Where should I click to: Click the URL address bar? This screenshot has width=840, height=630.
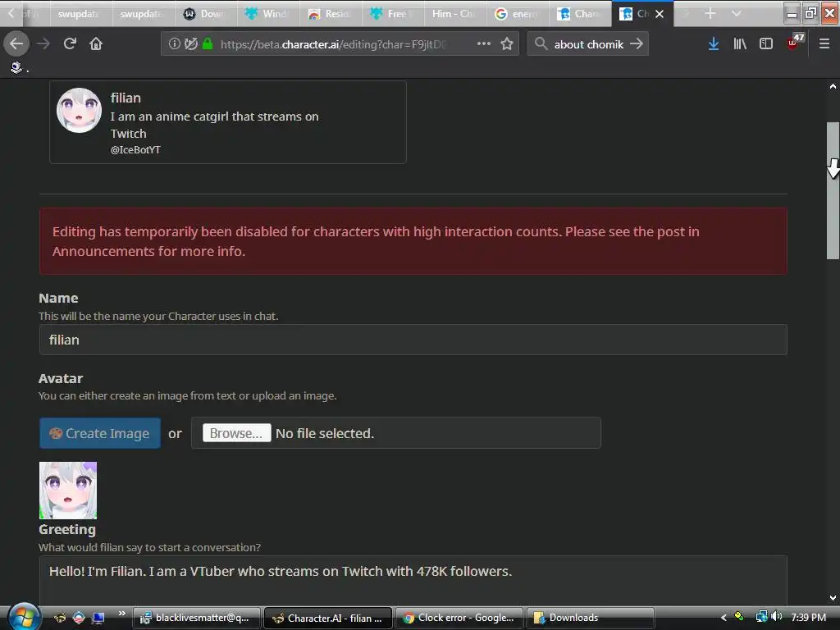click(340, 44)
